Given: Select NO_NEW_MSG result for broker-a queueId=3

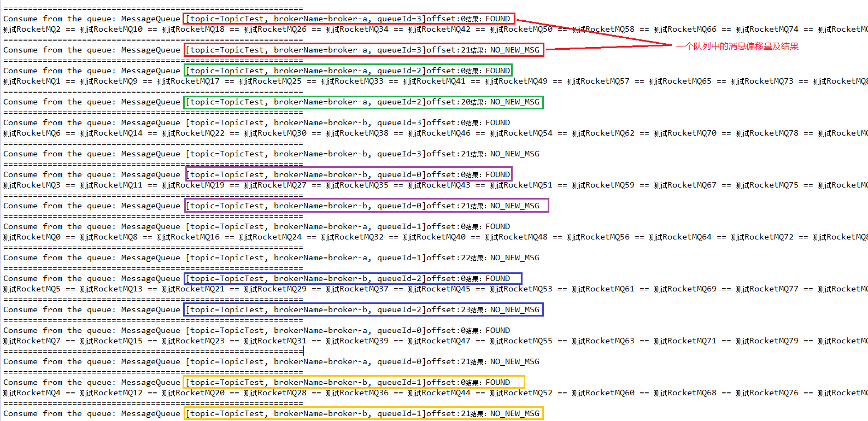Looking at the screenshot, I should click(x=514, y=50).
